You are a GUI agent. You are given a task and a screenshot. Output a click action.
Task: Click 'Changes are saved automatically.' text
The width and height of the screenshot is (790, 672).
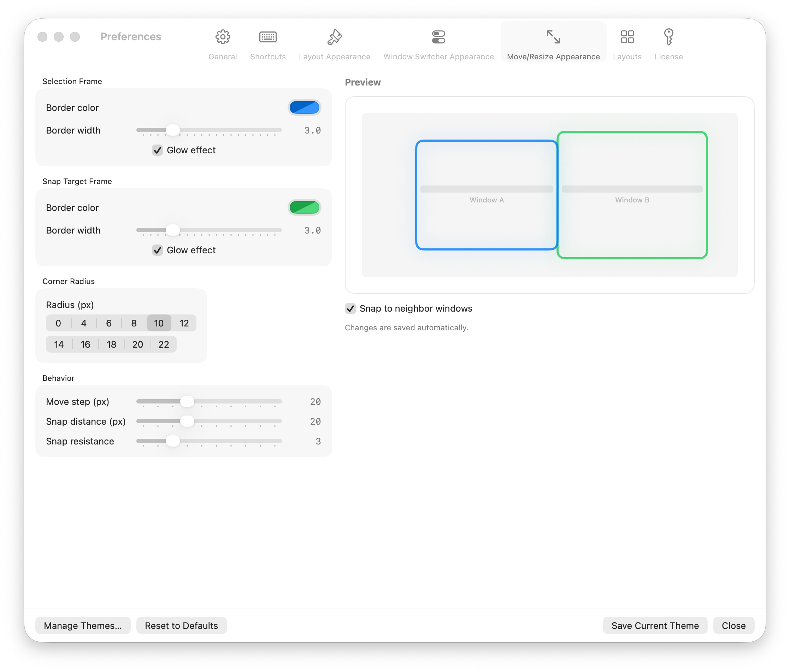[406, 328]
